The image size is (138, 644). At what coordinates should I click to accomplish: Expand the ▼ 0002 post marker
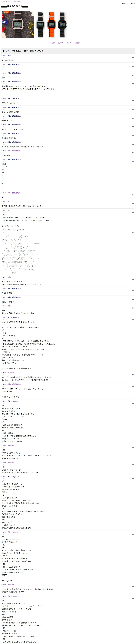4,65
